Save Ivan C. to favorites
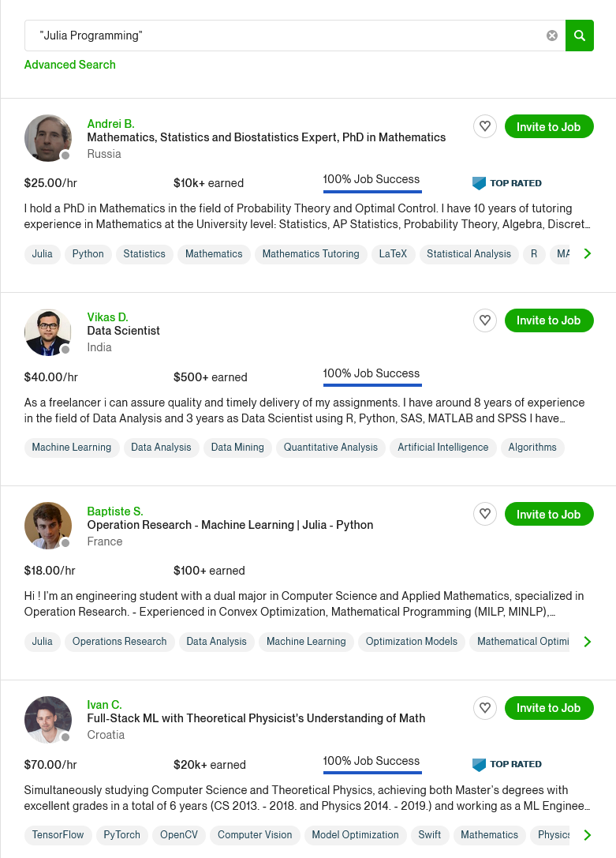 (485, 708)
